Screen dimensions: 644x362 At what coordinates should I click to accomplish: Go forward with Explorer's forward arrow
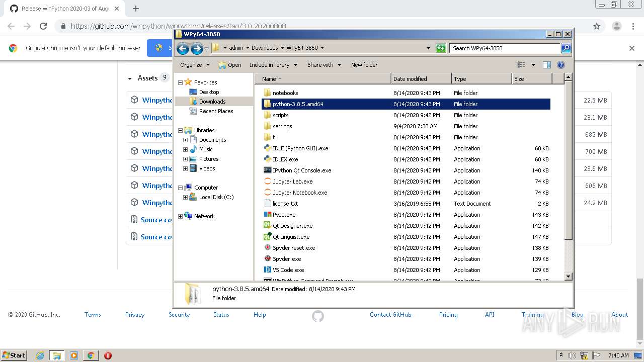(x=197, y=48)
